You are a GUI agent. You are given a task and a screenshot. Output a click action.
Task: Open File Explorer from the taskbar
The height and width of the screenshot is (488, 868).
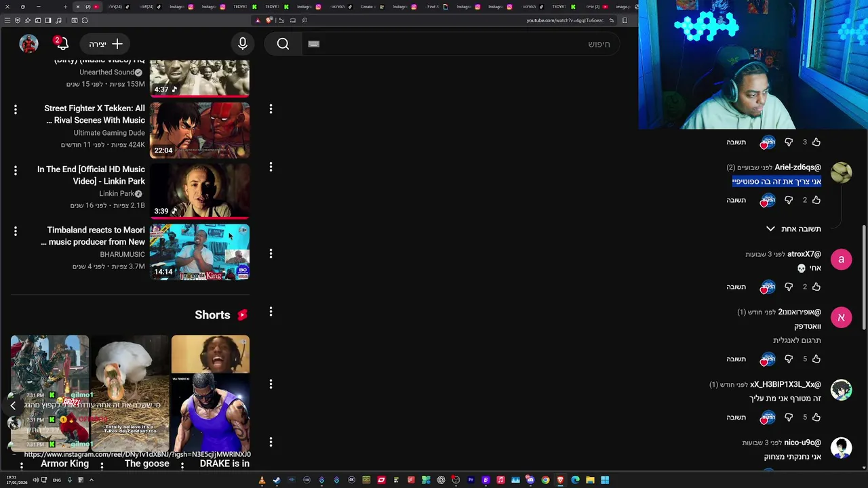tap(590, 480)
